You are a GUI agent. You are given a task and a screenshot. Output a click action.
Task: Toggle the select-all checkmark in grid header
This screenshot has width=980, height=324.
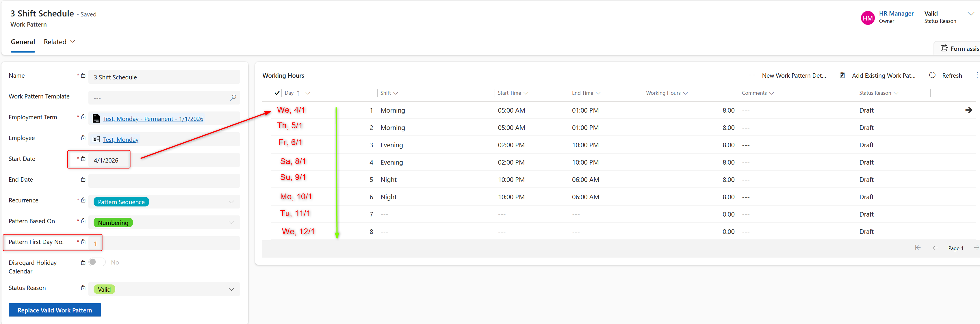coord(277,93)
